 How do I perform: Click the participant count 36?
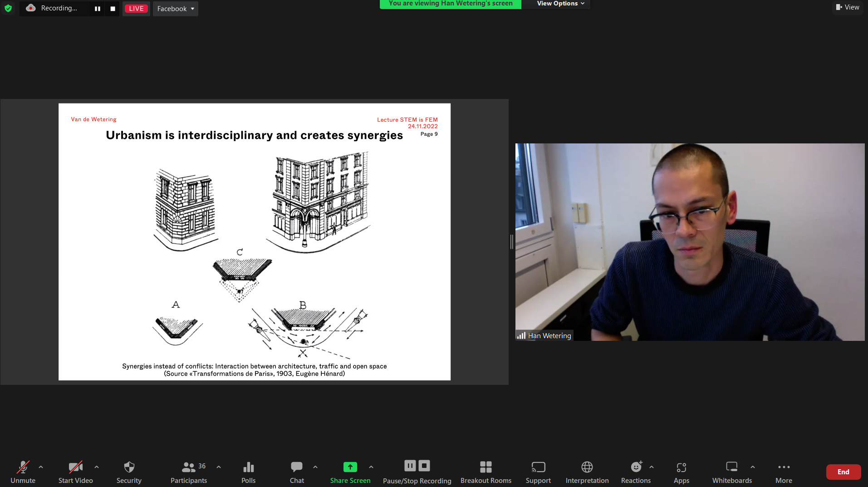click(202, 466)
